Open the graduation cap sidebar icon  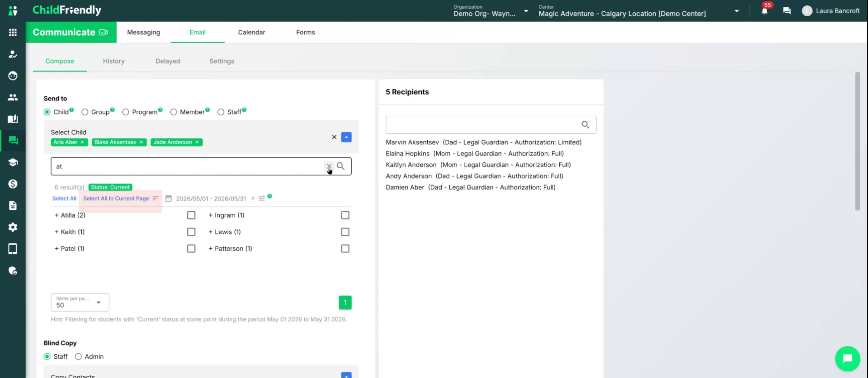pos(13,162)
